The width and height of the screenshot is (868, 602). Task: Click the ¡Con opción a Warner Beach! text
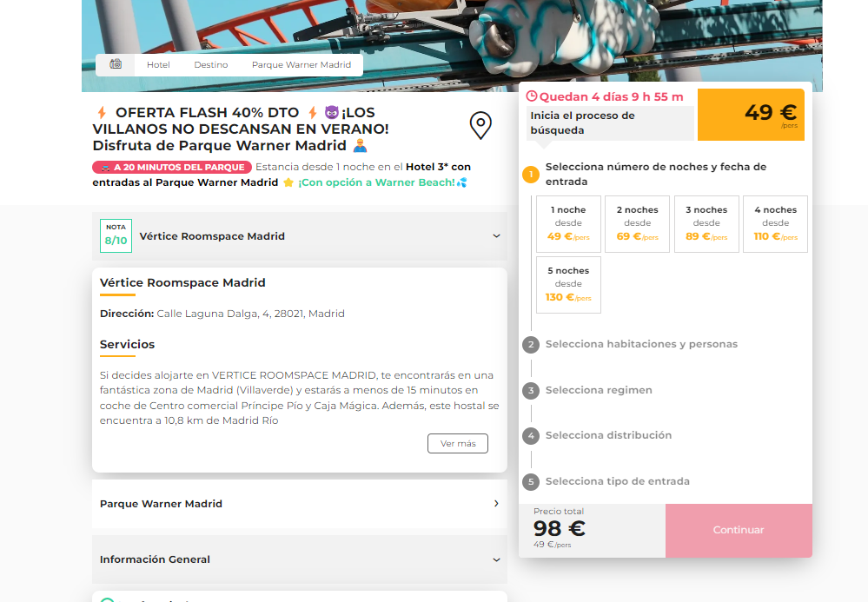click(376, 182)
